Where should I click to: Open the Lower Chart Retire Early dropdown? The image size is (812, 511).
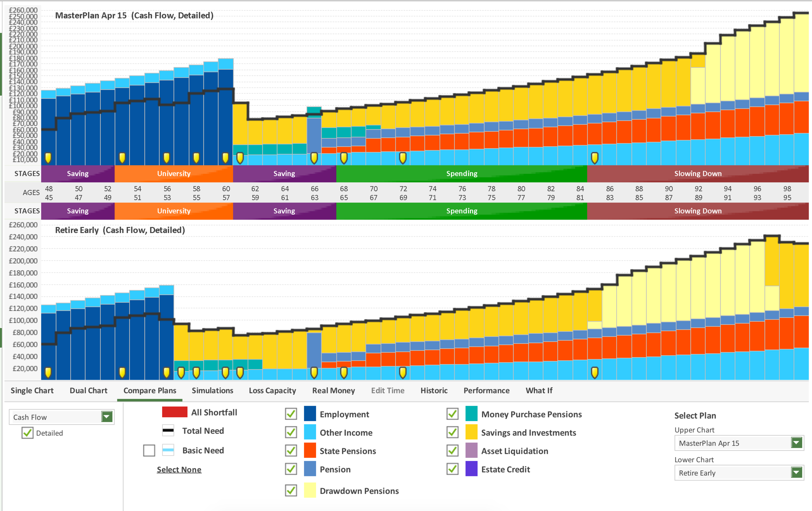click(796, 473)
